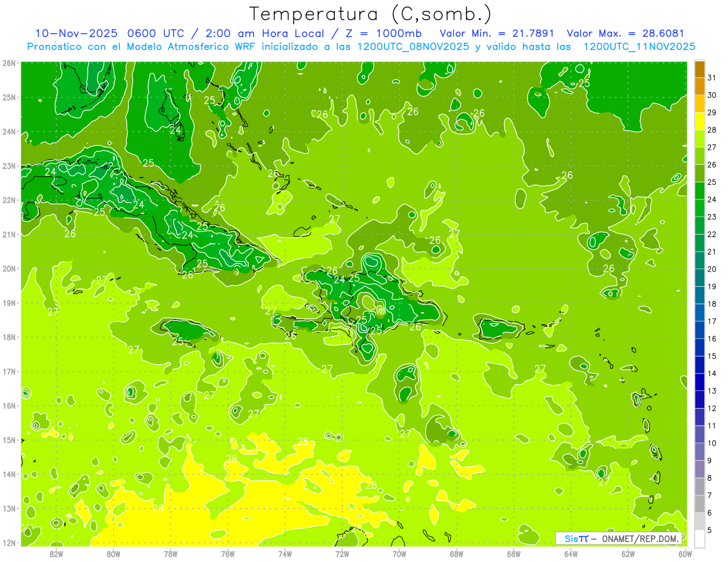Click the valid-until time "1200UTC_11NOV2025"
The image size is (728, 562).
pos(639,46)
